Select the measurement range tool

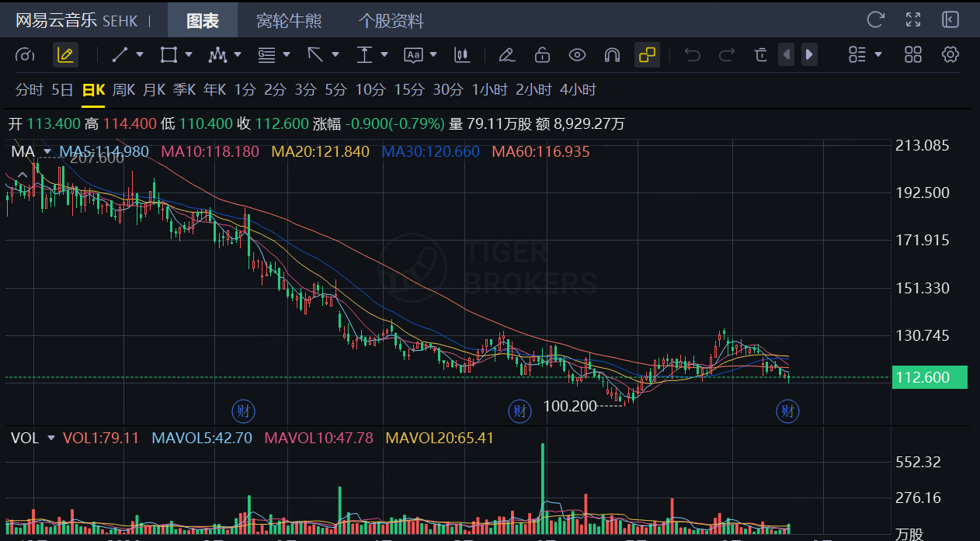pyautogui.click(x=364, y=55)
